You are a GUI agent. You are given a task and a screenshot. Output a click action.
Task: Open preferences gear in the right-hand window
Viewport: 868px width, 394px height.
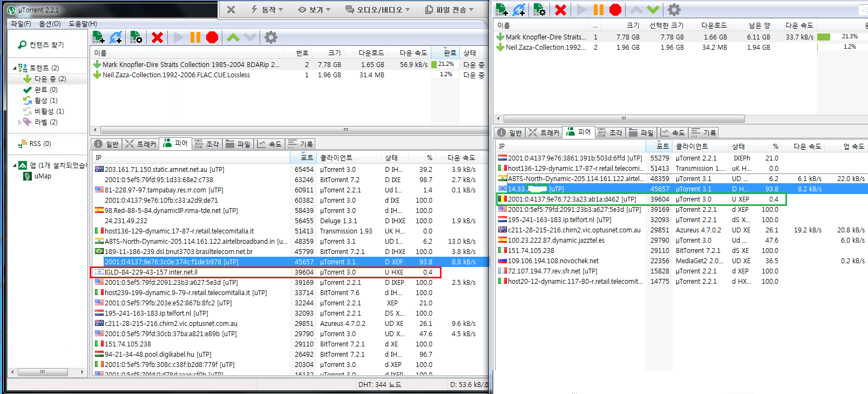pyautogui.click(x=674, y=9)
